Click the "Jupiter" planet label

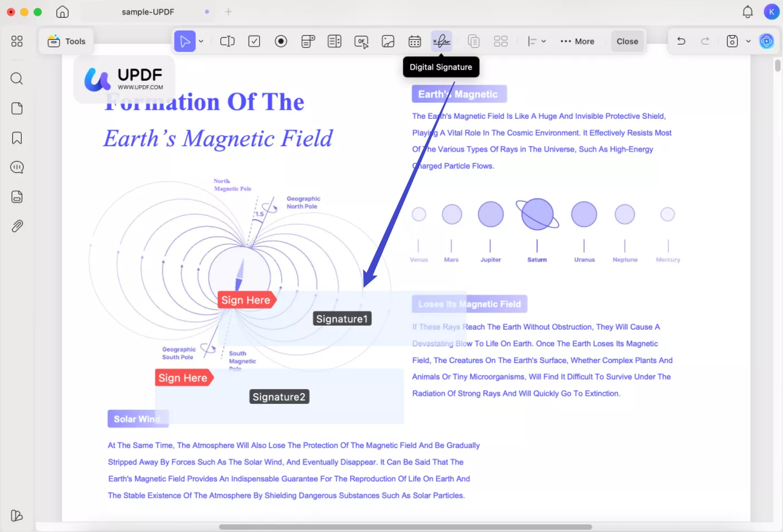pos(491,260)
